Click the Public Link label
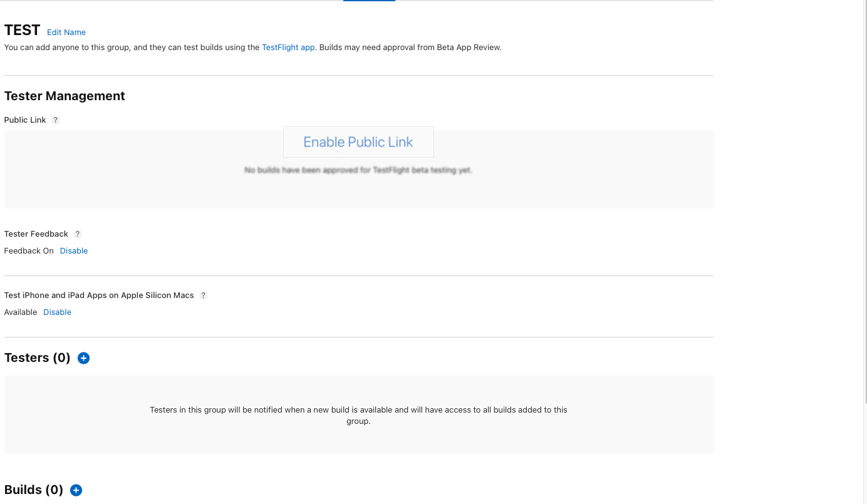Screen dimensions: 867x504 (x=25, y=120)
